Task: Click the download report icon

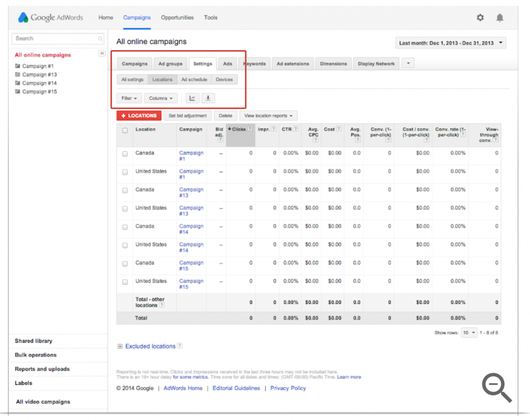Action: point(208,98)
